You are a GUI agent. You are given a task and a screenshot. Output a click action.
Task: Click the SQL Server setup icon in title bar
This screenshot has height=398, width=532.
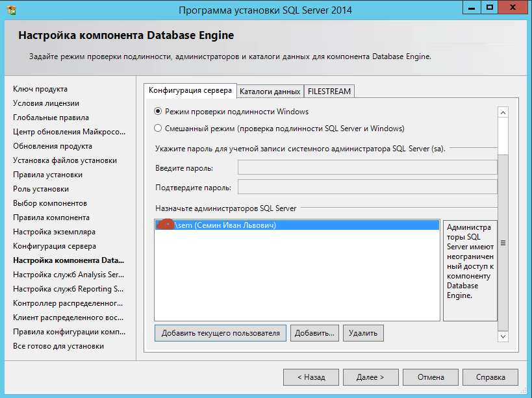tap(12, 10)
